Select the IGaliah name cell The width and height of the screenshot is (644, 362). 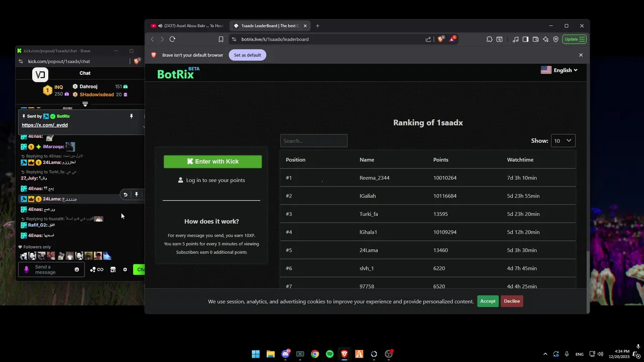pyautogui.click(x=368, y=196)
